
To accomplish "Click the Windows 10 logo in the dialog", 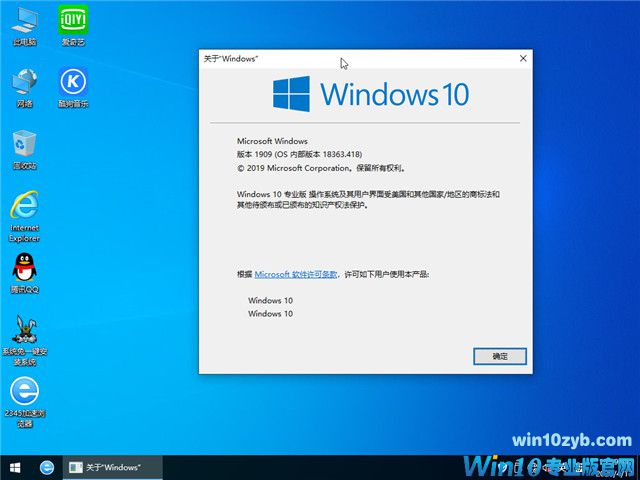I will [x=369, y=95].
